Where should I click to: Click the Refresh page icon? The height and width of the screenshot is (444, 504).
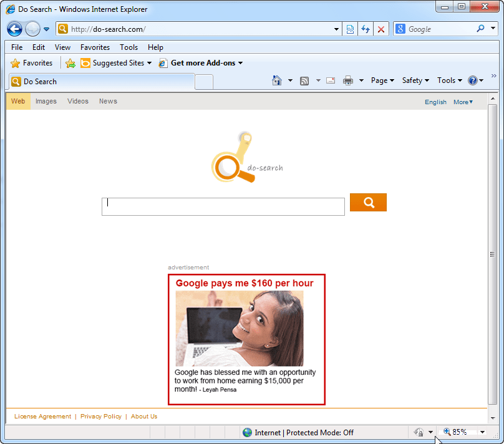(366, 29)
